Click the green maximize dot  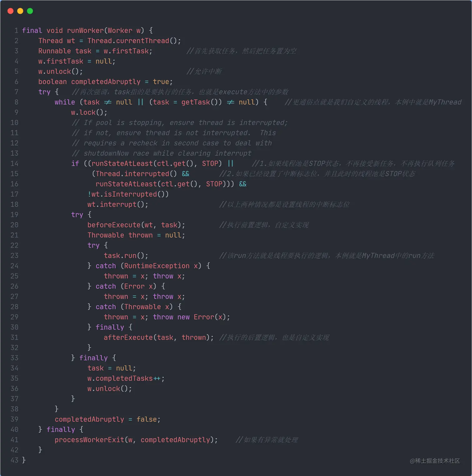(x=30, y=11)
